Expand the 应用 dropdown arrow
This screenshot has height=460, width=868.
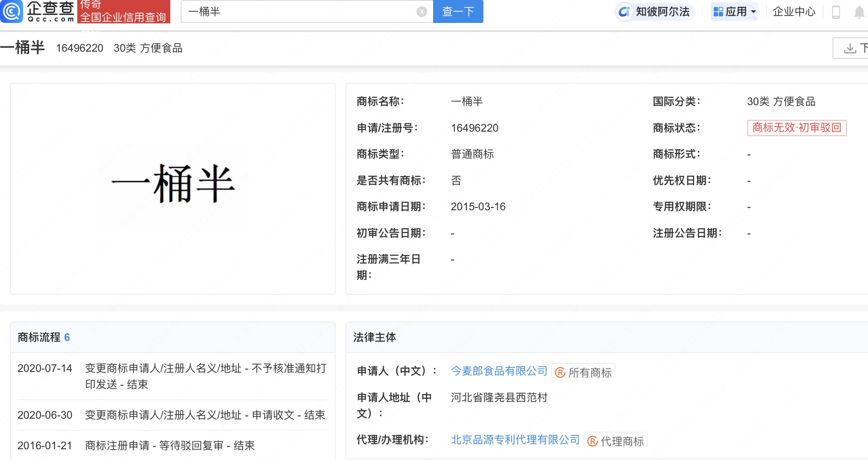pyautogui.click(x=753, y=12)
